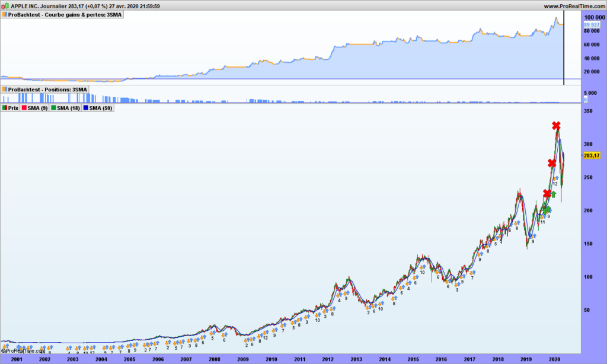
Task: Open the www.ProRealTime.com link
Action: pos(574,6)
